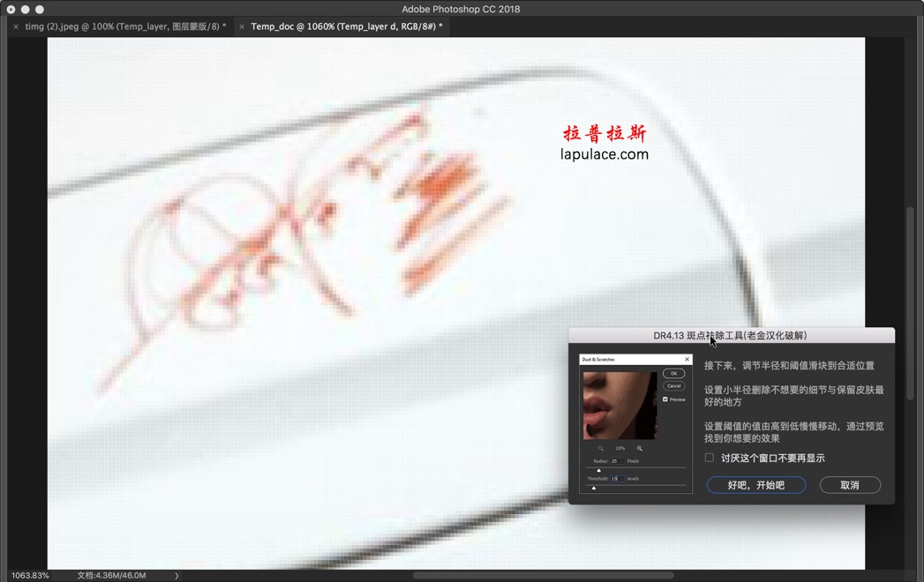Screen dimensions: 924x582
Task: Toggle the Preview checkbox in Dust & Scratches
Action: click(x=665, y=399)
